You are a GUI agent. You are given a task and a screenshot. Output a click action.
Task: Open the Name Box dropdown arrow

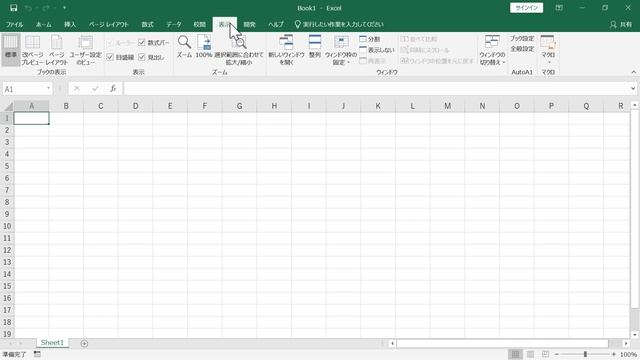tap(49, 89)
